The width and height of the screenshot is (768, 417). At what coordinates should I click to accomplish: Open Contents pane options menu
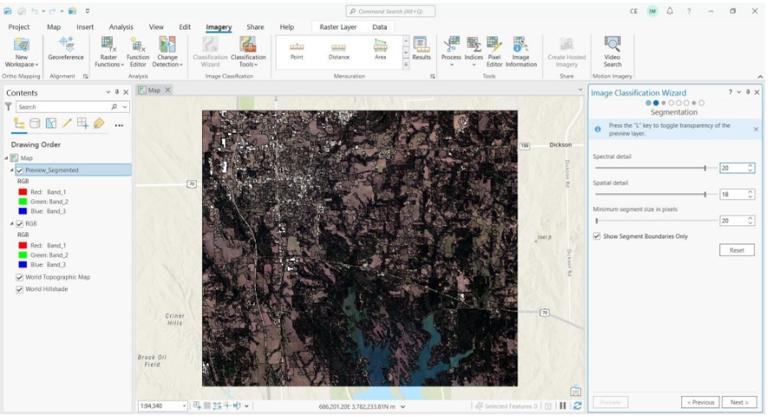click(x=108, y=92)
